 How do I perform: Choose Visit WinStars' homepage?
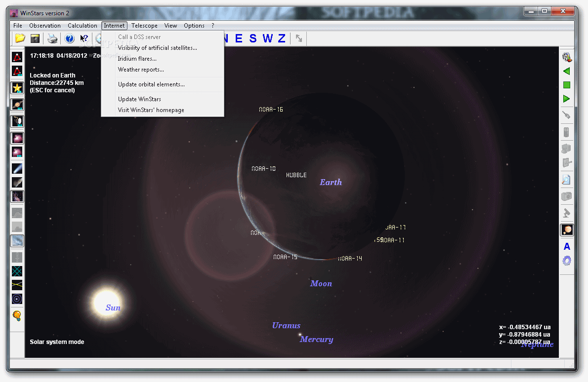(x=163, y=110)
